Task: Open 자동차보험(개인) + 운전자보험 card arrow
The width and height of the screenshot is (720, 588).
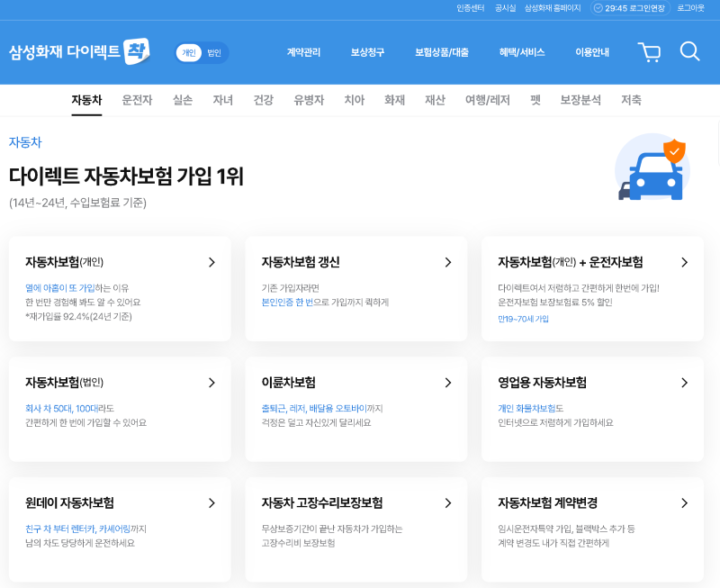Action: click(x=685, y=262)
